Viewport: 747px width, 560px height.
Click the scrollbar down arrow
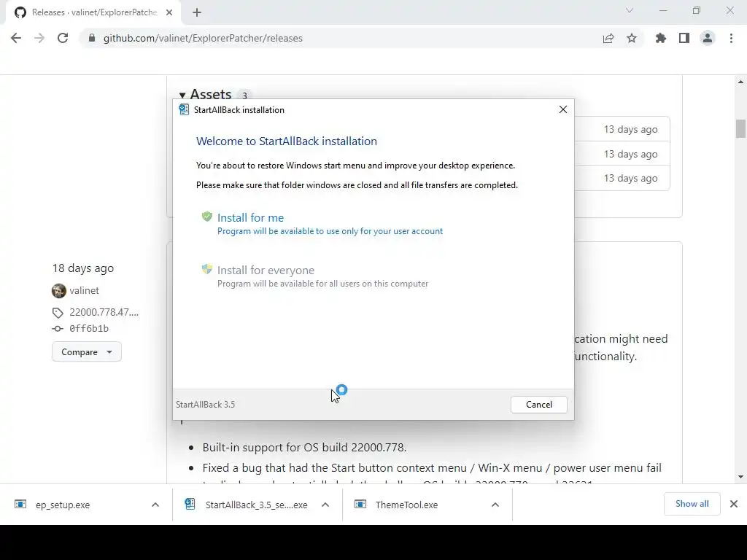coord(740,477)
